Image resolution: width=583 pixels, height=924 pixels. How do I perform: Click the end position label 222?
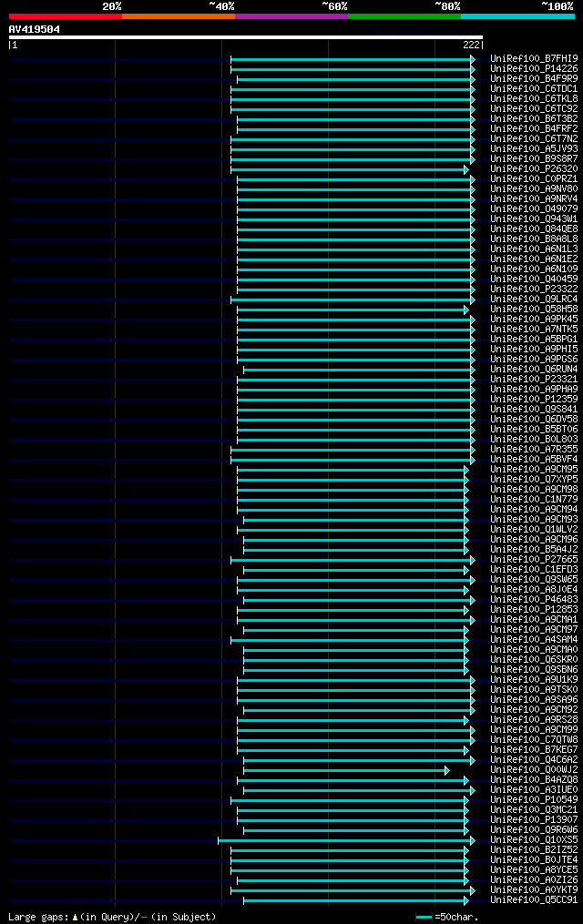tap(471, 45)
